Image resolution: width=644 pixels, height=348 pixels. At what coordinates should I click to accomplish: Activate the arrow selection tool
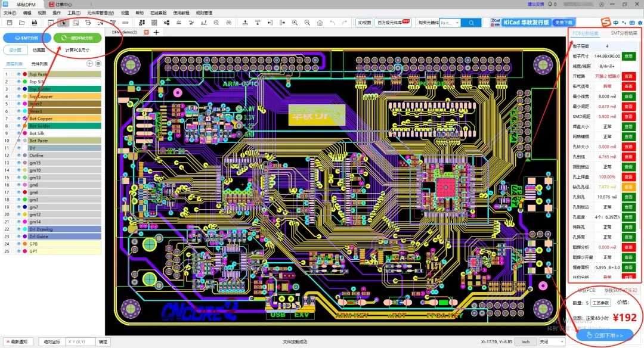(63, 23)
